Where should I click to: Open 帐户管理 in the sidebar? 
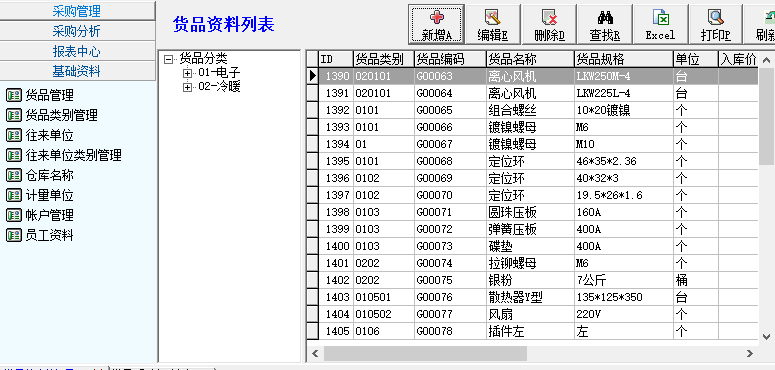[40, 215]
